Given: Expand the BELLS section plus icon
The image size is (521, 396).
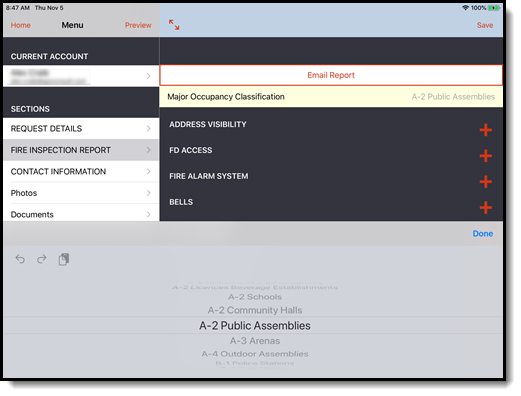Looking at the screenshot, I should pyautogui.click(x=485, y=207).
